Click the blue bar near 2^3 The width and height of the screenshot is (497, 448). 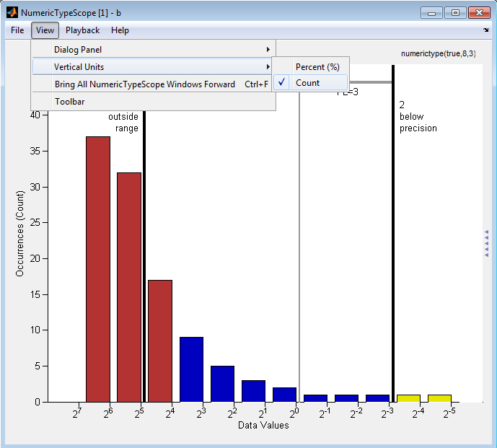pyautogui.click(x=191, y=369)
